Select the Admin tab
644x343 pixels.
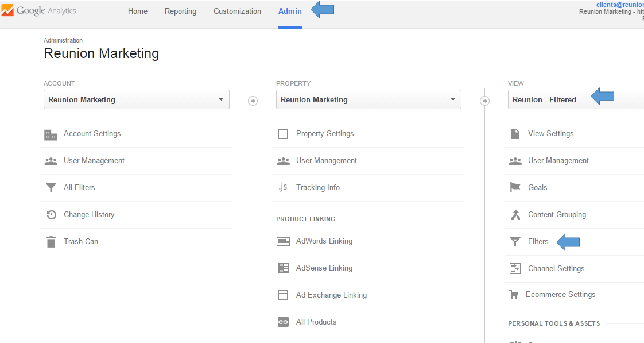coord(290,11)
